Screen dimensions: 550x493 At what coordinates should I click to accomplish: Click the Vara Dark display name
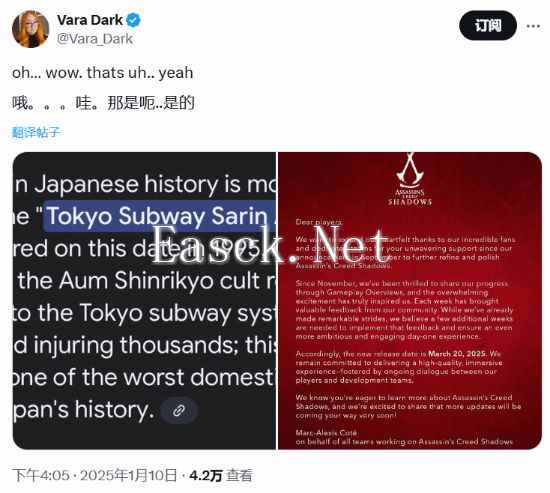(90, 20)
